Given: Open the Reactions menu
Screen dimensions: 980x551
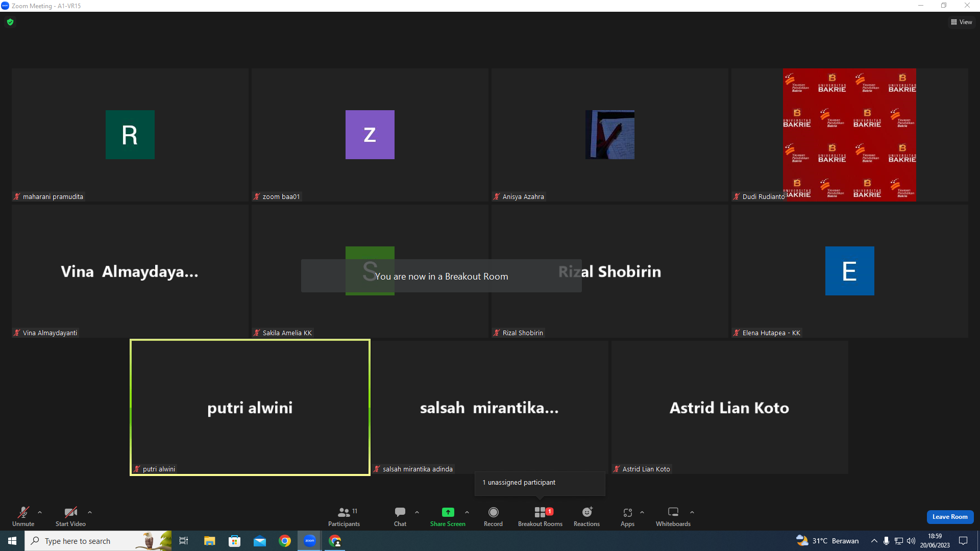Looking at the screenshot, I should click(586, 516).
